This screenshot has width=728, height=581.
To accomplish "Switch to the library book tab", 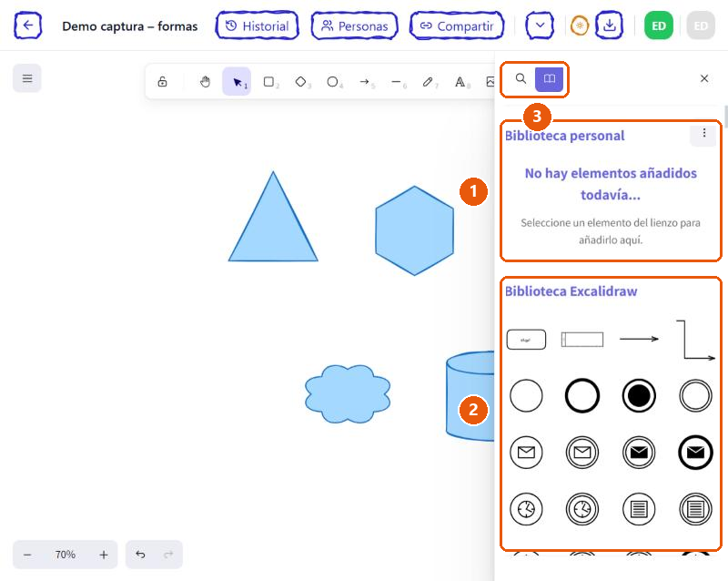I will pyautogui.click(x=550, y=78).
